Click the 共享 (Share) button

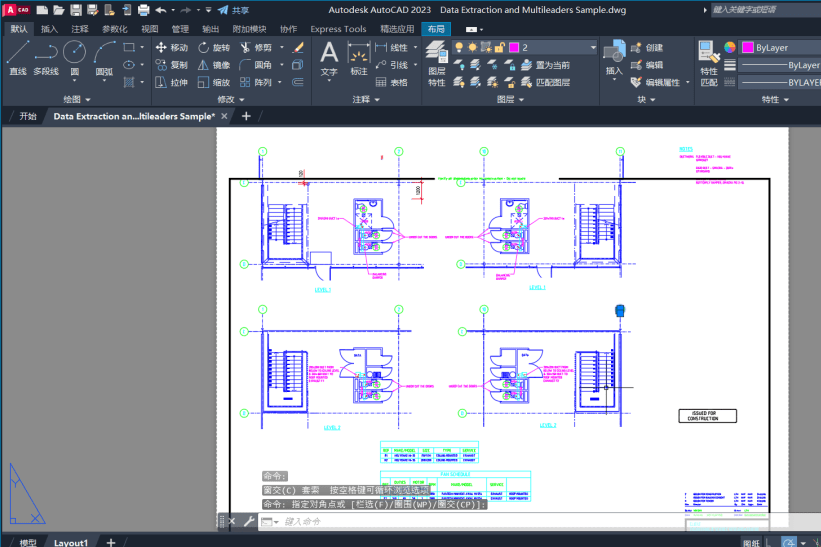click(x=234, y=10)
